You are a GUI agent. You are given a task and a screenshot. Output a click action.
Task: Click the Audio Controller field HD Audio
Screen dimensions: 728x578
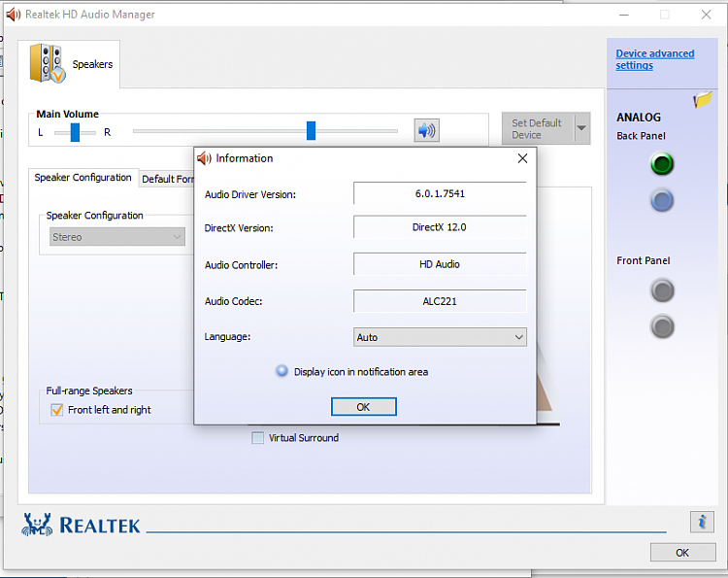[440, 264]
